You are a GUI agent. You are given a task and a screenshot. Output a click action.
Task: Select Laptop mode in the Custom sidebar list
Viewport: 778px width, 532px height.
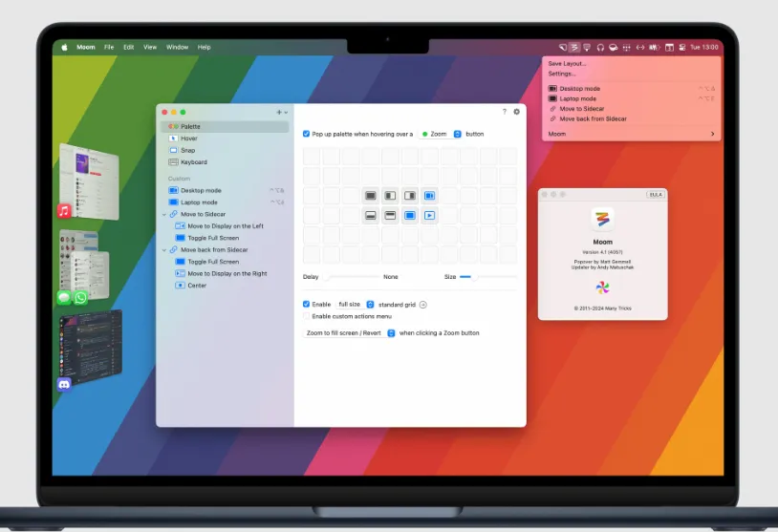click(x=226, y=202)
